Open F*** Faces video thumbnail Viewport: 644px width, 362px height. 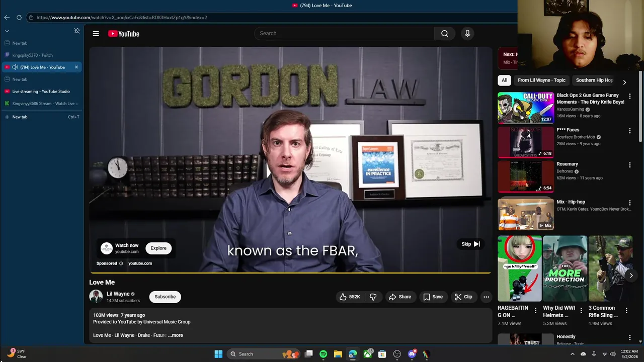coord(526,142)
